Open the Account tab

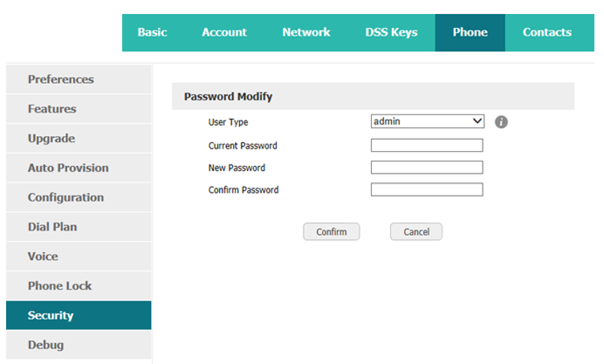[224, 32]
